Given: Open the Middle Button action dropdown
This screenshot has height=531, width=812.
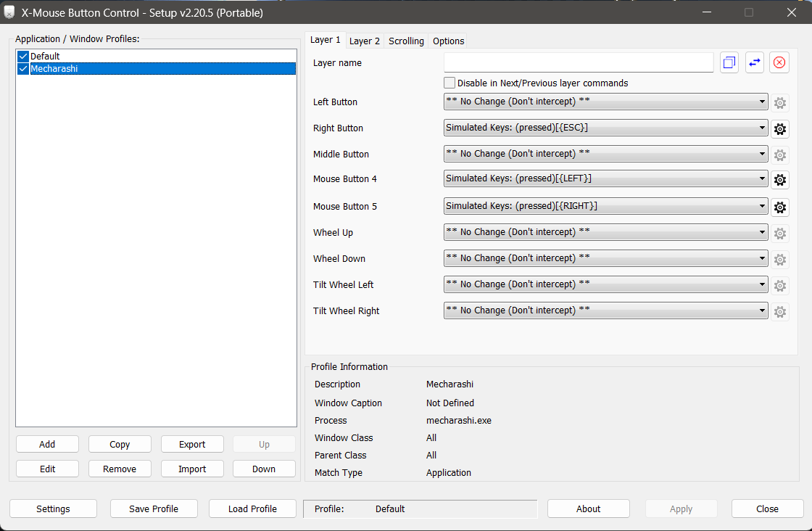Looking at the screenshot, I should [x=605, y=154].
